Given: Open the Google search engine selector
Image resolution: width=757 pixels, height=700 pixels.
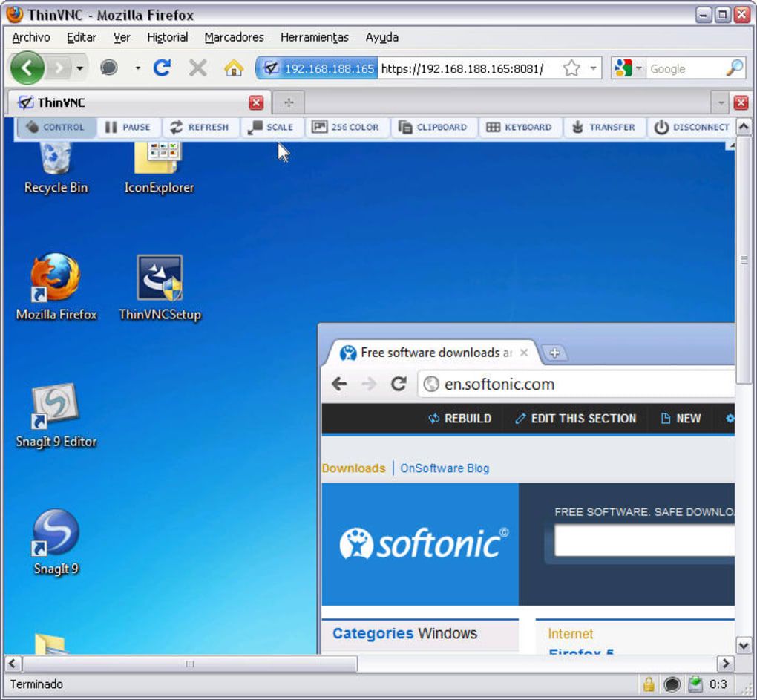Looking at the screenshot, I should point(628,68).
